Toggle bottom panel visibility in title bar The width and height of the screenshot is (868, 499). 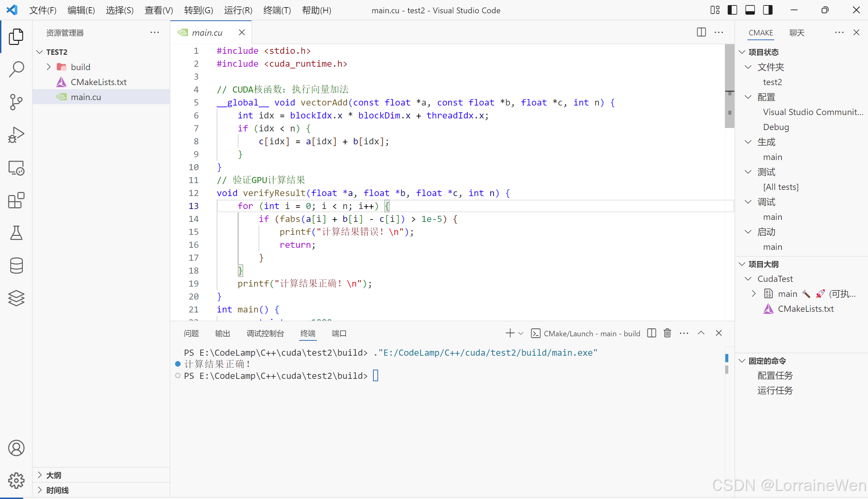750,10
